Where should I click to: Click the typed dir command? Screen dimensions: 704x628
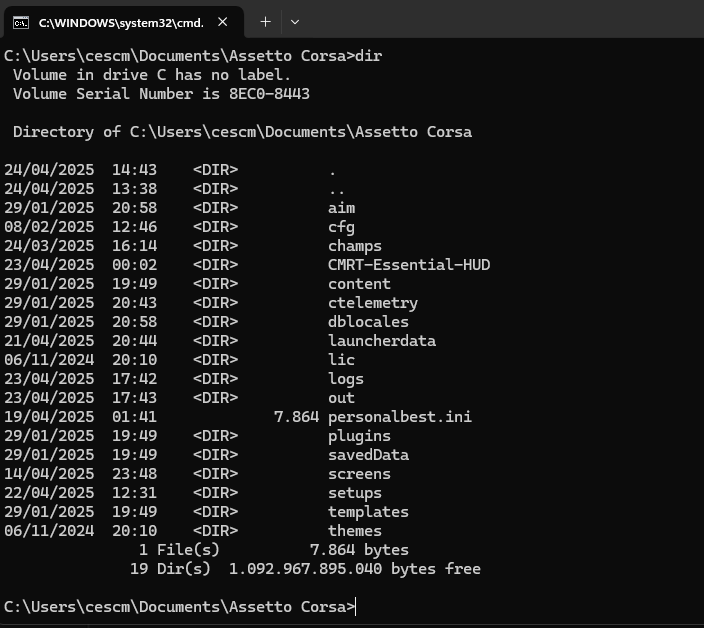tap(368, 56)
